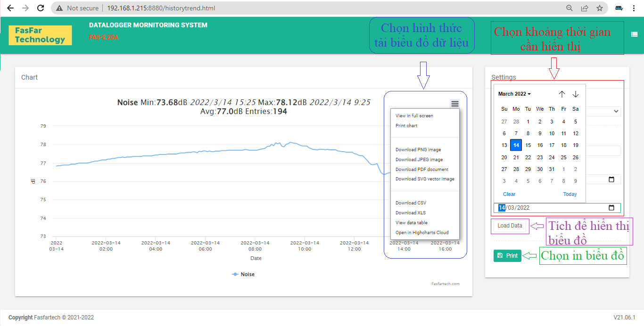
Task: Choose Download PNG image option
Action: point(418,150)
